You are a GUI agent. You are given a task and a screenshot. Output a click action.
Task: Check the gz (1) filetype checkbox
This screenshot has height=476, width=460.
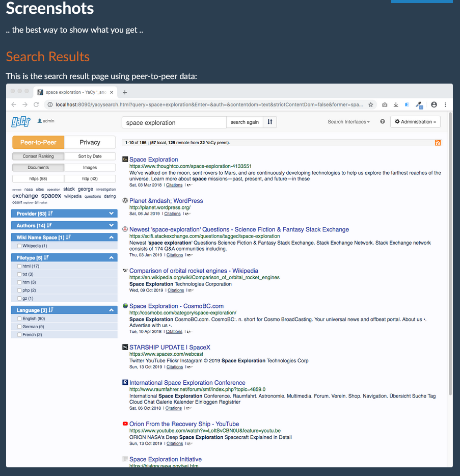[19, 299]
